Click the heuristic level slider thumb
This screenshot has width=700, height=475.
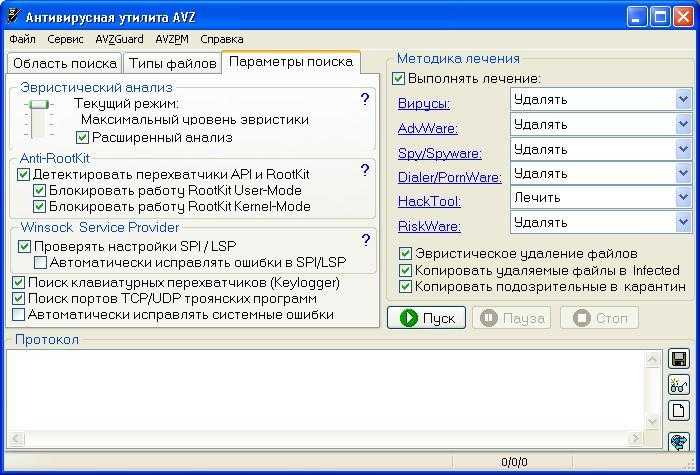(x=39, y=104)
